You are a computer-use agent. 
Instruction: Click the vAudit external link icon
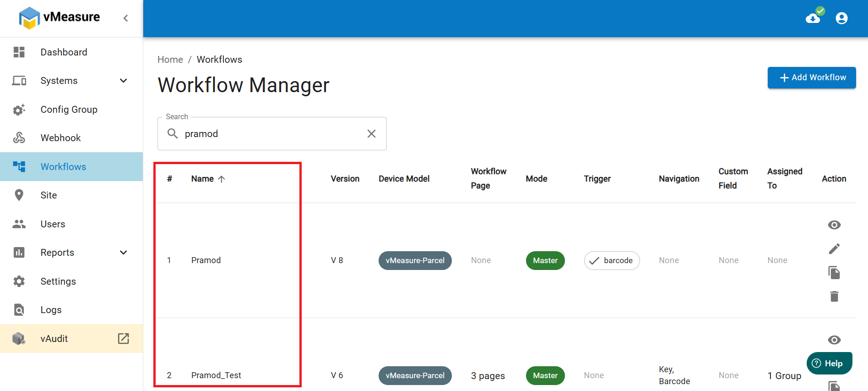point(124,338)
